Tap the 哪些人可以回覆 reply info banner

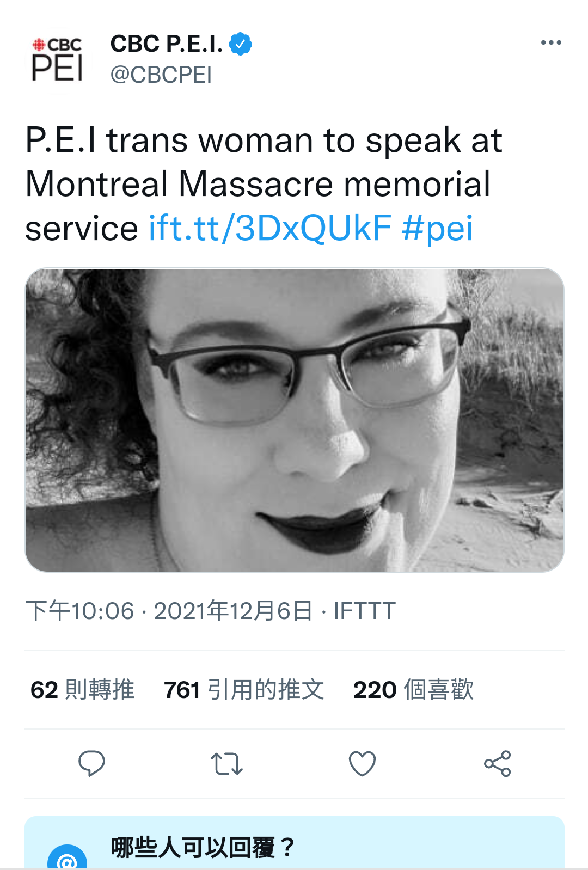(295, 843)
